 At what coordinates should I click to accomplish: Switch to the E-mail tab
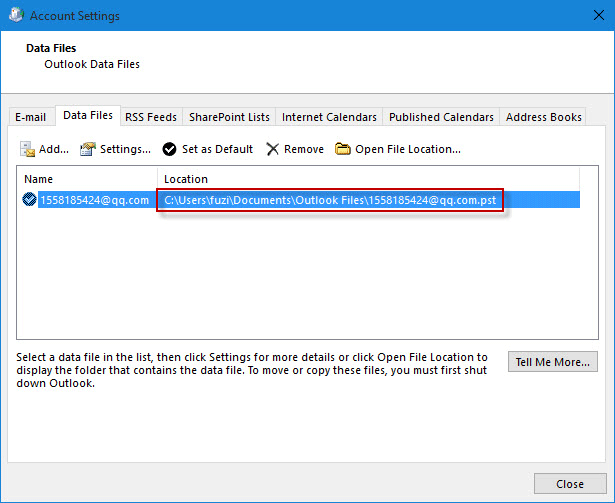coord(31,117)
